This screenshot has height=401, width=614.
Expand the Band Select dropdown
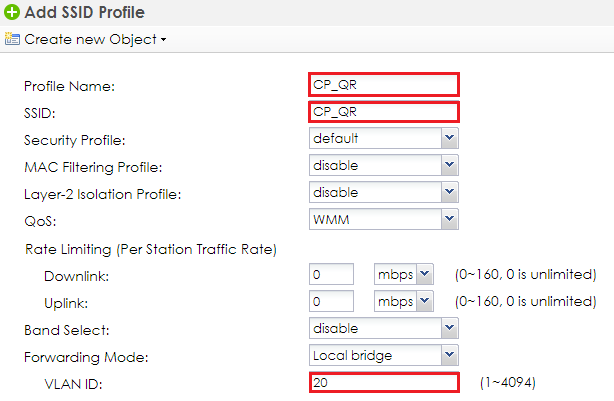(x=384, y=328)
